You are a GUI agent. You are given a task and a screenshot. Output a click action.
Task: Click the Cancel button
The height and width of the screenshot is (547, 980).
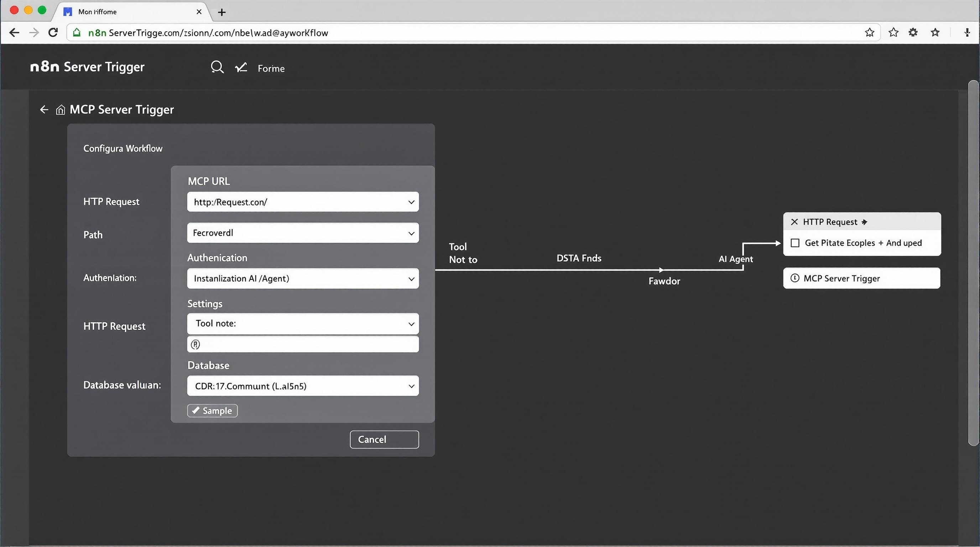384,440
